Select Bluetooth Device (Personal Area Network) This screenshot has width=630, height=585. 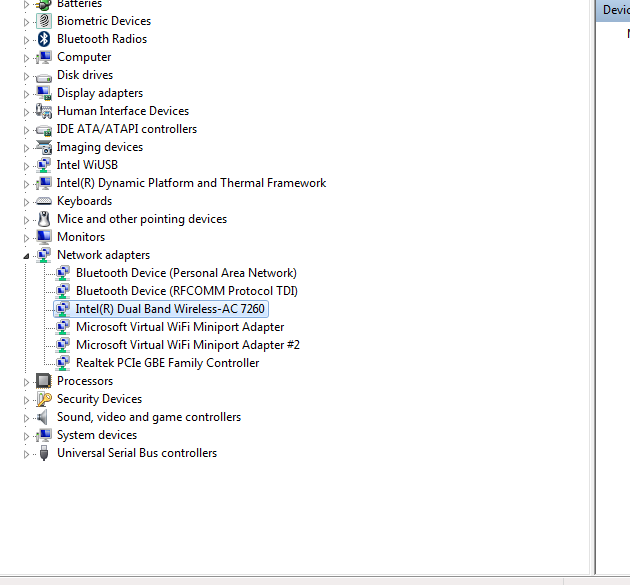(x=186, y=273)
